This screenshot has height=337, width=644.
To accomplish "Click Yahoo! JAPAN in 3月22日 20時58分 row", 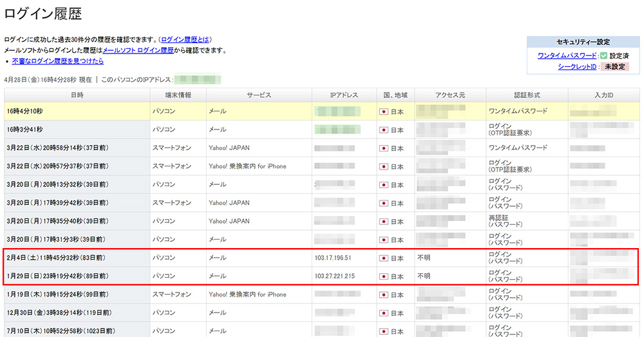I will 229,148.
